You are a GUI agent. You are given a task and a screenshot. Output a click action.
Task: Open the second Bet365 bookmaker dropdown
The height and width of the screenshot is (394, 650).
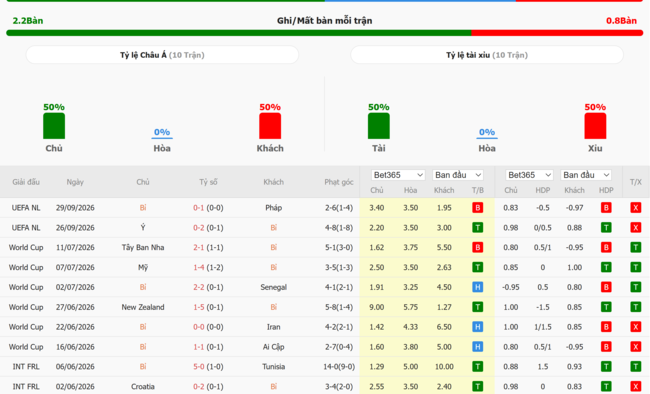[529, 175]
